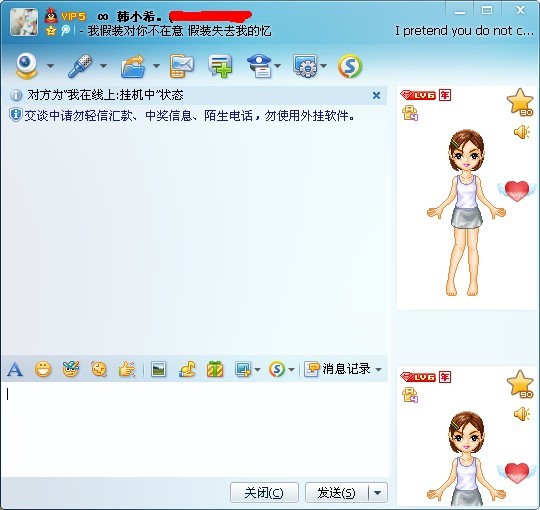Click 发送(S) to send message

pos(336,492)
